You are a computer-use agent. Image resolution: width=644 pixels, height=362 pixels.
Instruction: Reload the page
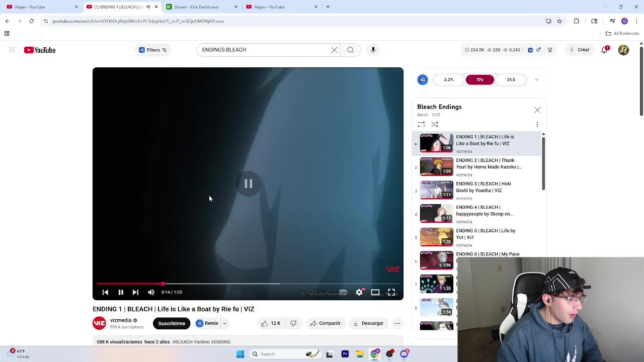point(31,21)
